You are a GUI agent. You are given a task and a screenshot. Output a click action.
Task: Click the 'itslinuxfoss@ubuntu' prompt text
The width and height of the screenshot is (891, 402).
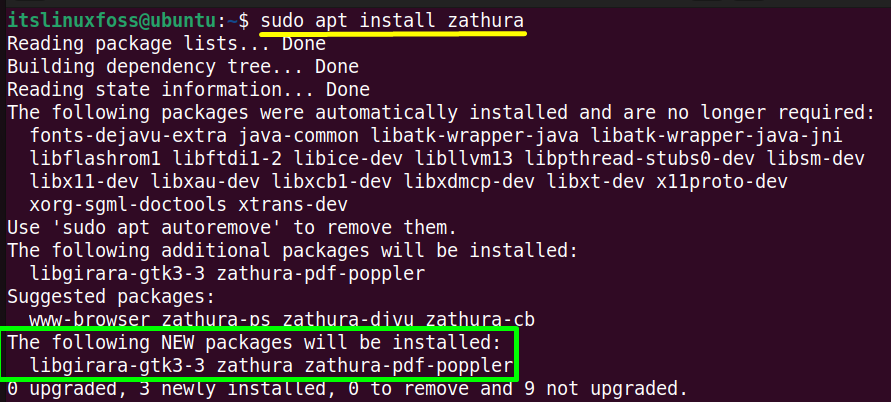111,22
